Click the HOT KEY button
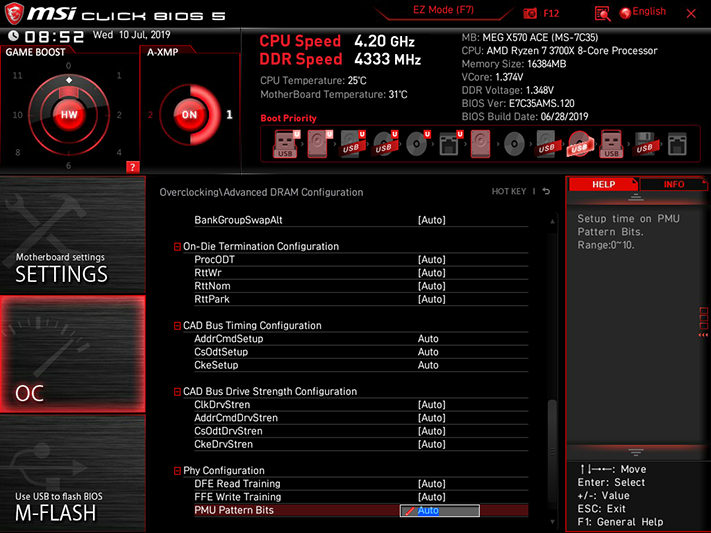The image size is (711, 533). pos(509,191)
